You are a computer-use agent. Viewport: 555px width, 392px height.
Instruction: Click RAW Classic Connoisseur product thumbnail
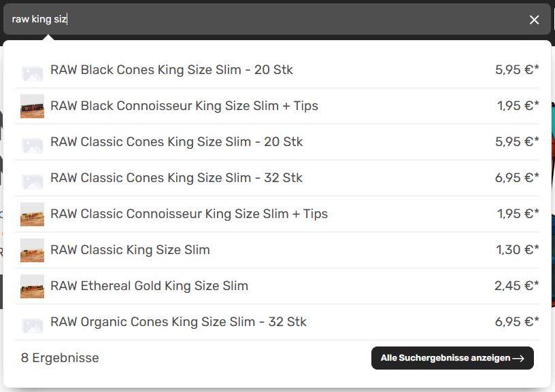pos(32,214)
